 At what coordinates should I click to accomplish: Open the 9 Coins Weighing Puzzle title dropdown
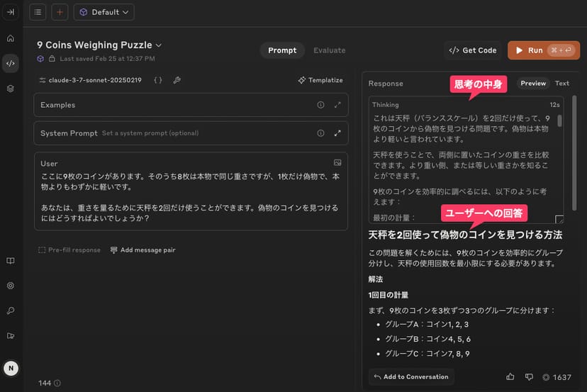[x=159, y=45]
